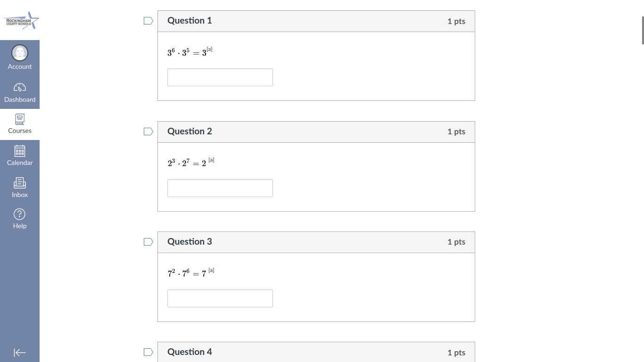644x362 pixels.
Task: Click the Question 2 answer field
Action: 220,188
